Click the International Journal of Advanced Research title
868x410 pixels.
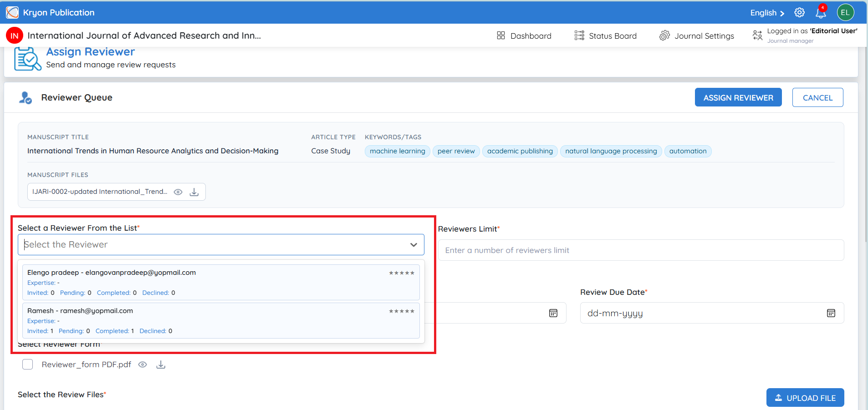pos(144,35)
